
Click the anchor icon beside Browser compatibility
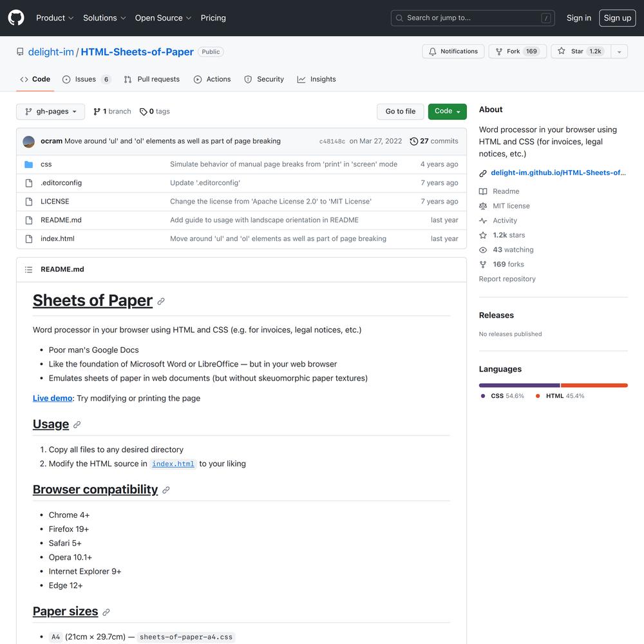pos(166,490)
